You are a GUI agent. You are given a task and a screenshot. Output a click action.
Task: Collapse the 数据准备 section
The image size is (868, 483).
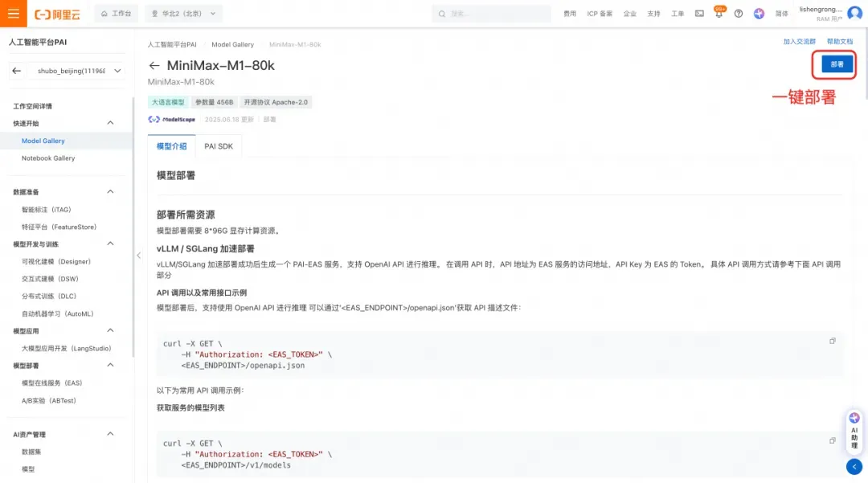point(110,191)
